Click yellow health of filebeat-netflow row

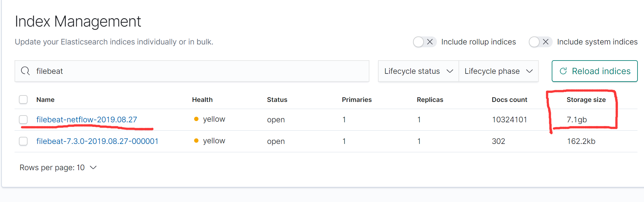point(210,119)
